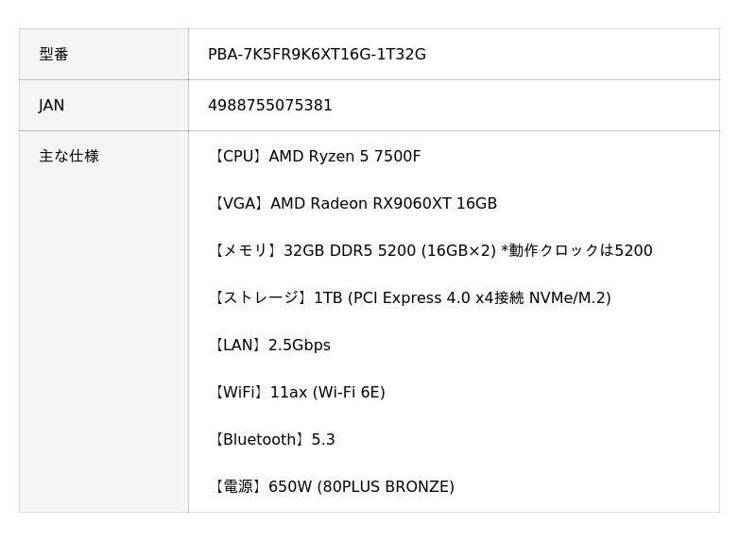Select AMD Radeon RX9060XT 16GB text
The image size is (756, 541).
pos(384,204)
